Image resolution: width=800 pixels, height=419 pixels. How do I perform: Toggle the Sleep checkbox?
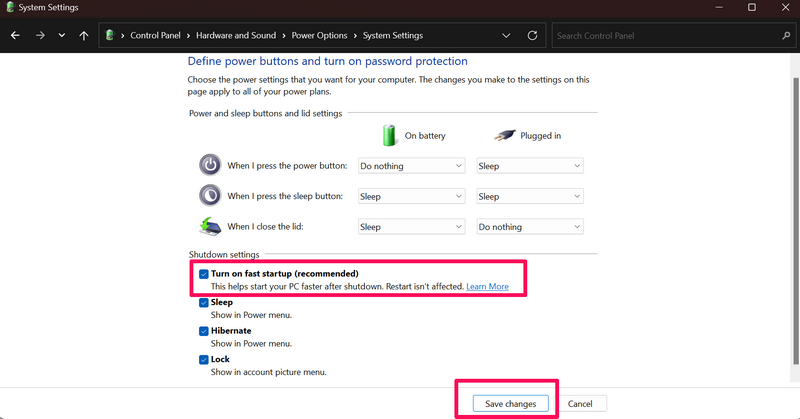point(204,303)
